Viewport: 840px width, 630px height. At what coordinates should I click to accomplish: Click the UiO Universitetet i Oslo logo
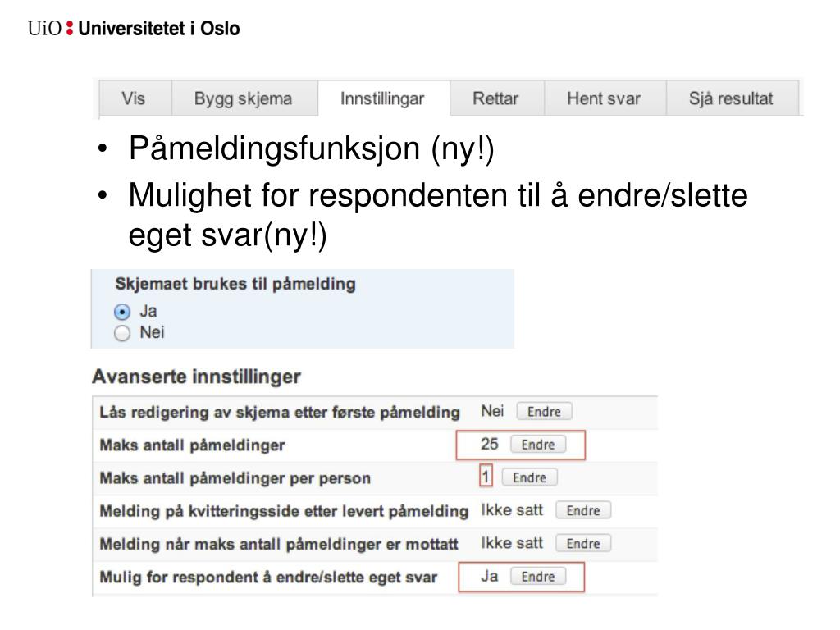134,29
